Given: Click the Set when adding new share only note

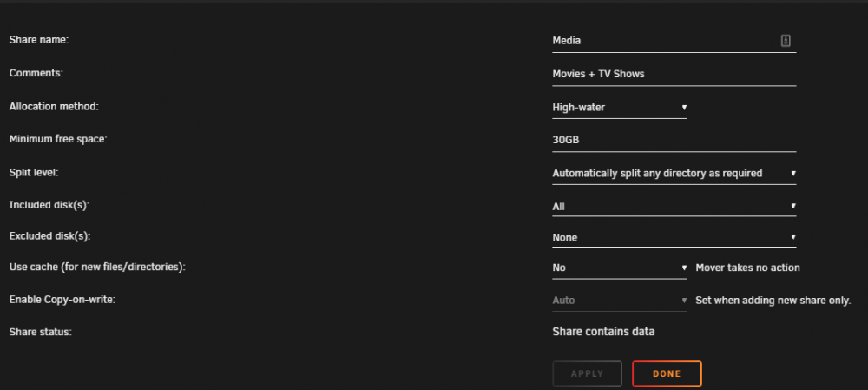Looking at the screenshot, I should tap(773, 301).
